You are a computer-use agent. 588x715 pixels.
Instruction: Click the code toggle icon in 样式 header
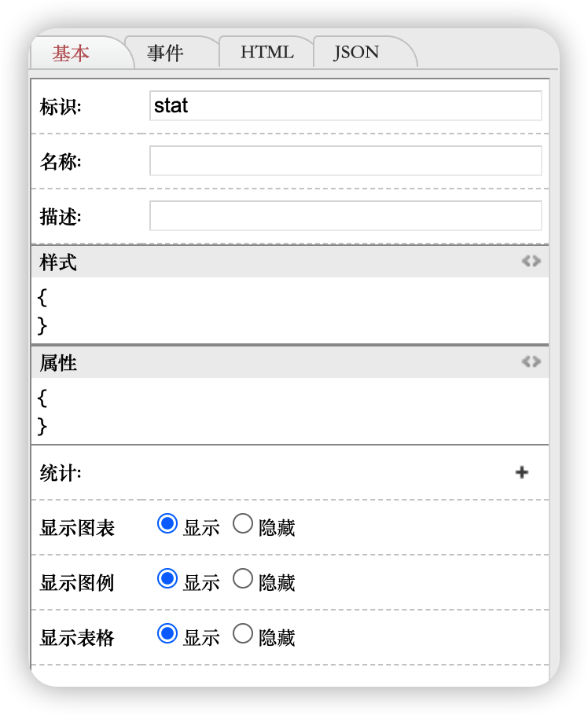[x=531, y=262]
